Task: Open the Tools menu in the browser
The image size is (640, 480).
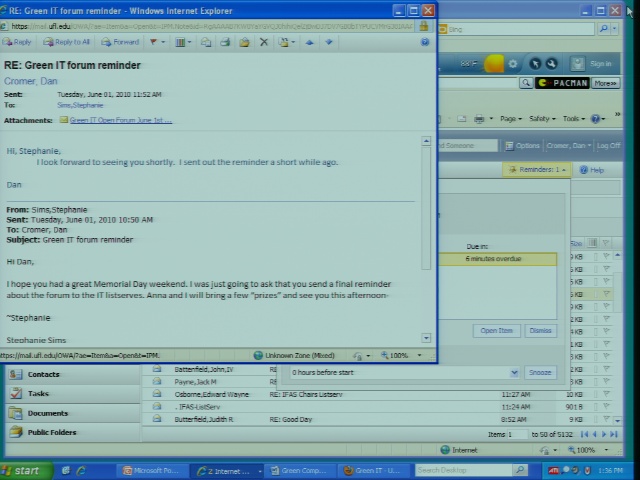Action: tap(573, 119)
